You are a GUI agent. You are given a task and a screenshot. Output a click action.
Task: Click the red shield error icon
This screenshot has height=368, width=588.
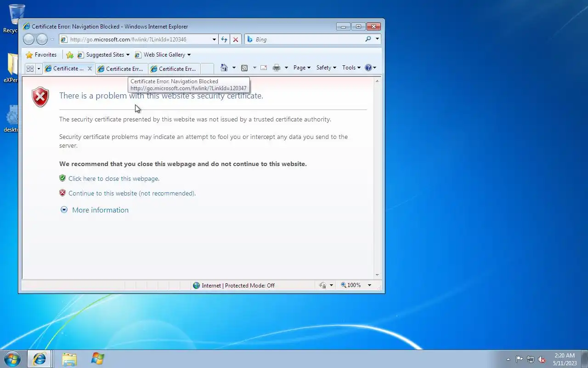pyautogui.click(x=40, y=97)
